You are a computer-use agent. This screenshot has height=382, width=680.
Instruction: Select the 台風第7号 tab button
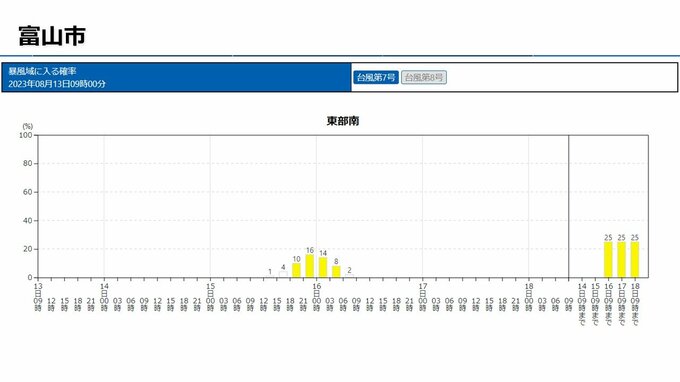[x=376, y=78]
